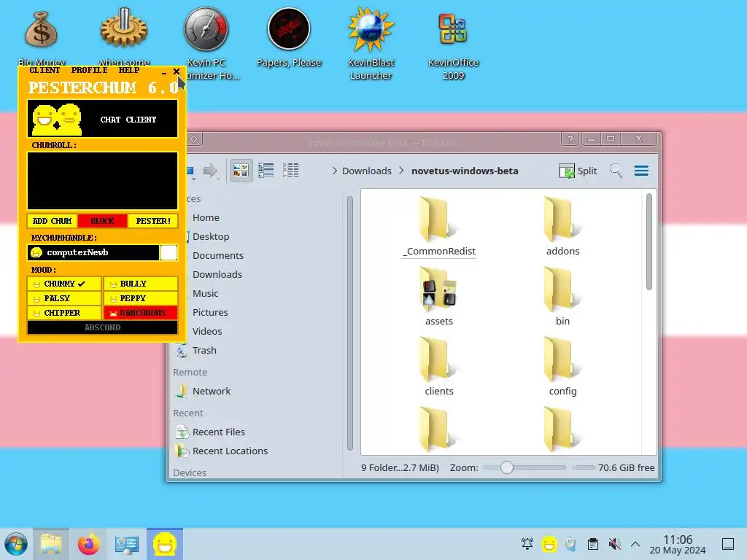The image size is (747, 560).
Task: Select the PEPPY mood
Action: pos(141,298)
